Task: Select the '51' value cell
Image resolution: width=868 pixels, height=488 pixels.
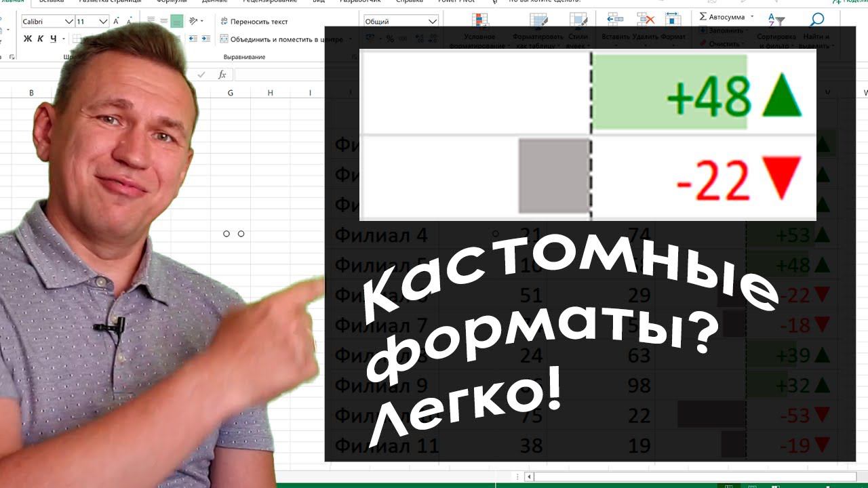Action: [532, 296]
